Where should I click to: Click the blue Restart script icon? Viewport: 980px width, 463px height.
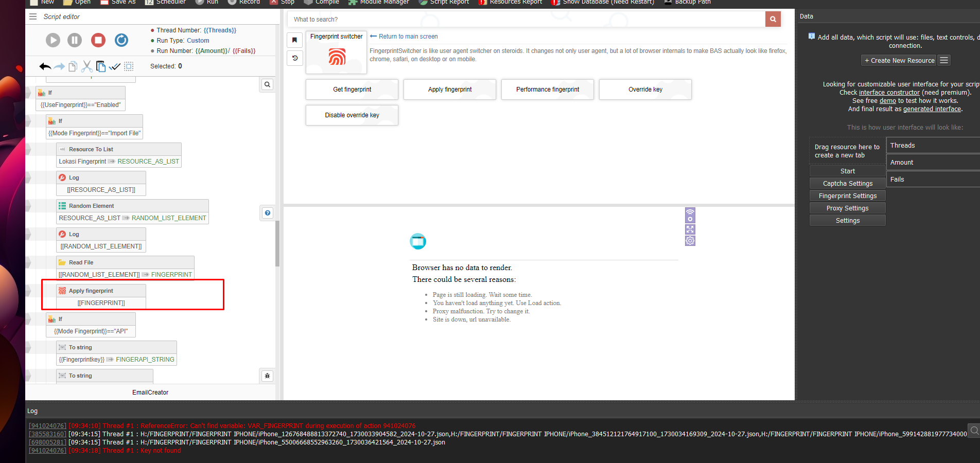click(x=121, y=40)
